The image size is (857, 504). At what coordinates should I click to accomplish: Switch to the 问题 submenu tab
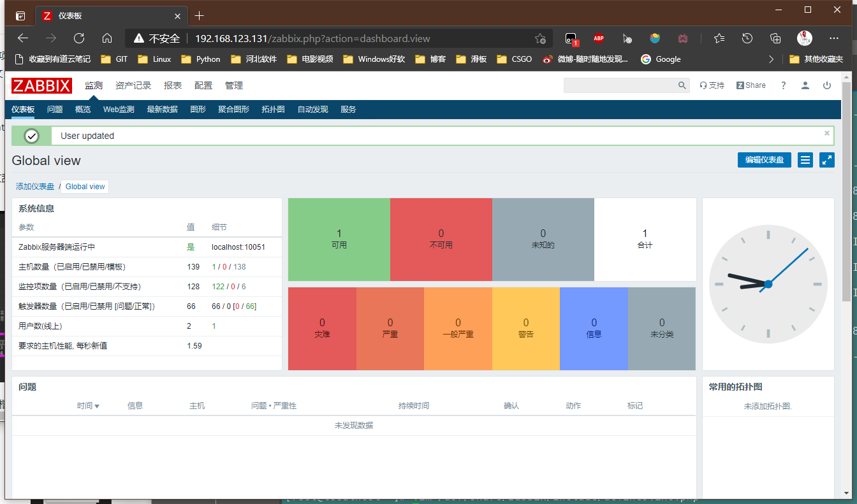55,110
